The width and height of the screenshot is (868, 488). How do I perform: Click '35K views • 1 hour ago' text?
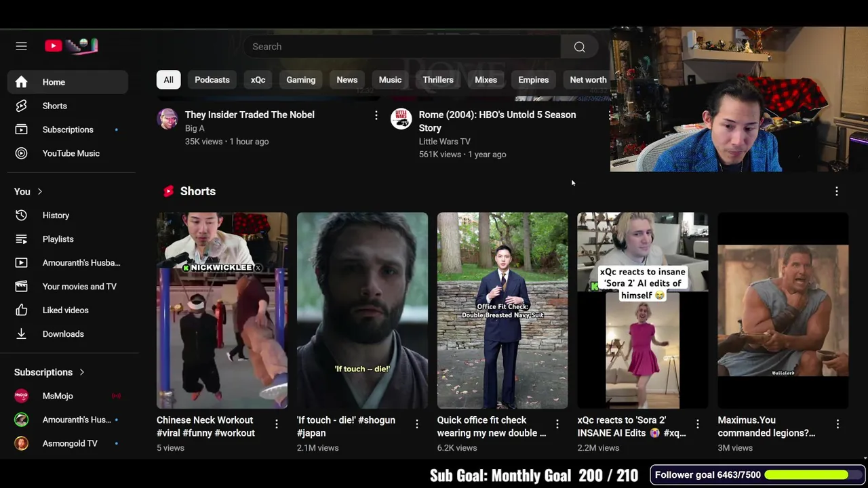tap(226, 142)
